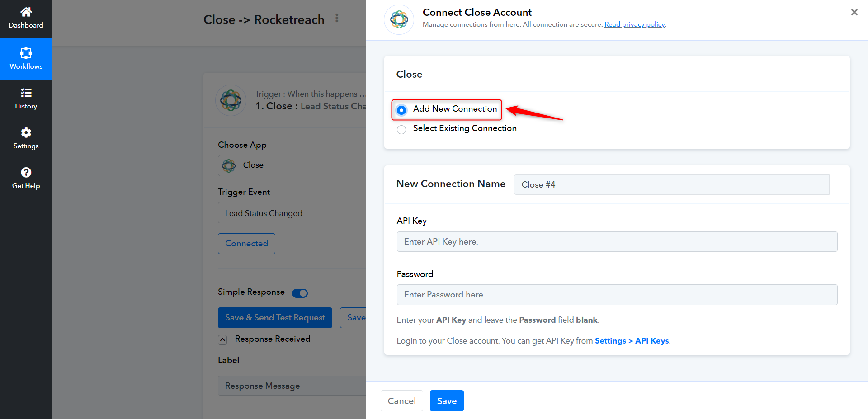Click the workflow title Close -> Rocketreach
This screenshot has width=868, height=419.
[x=264, y=19]
